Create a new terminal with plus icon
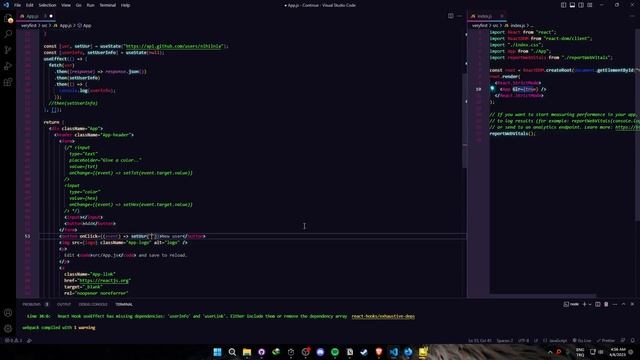 [x=584, y=304]
